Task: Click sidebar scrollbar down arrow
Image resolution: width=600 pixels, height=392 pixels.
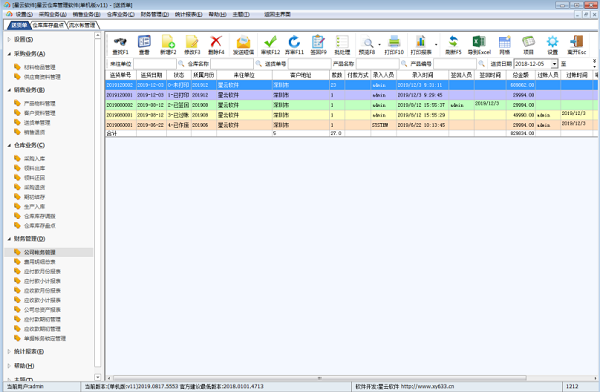Action: (98, 377)
